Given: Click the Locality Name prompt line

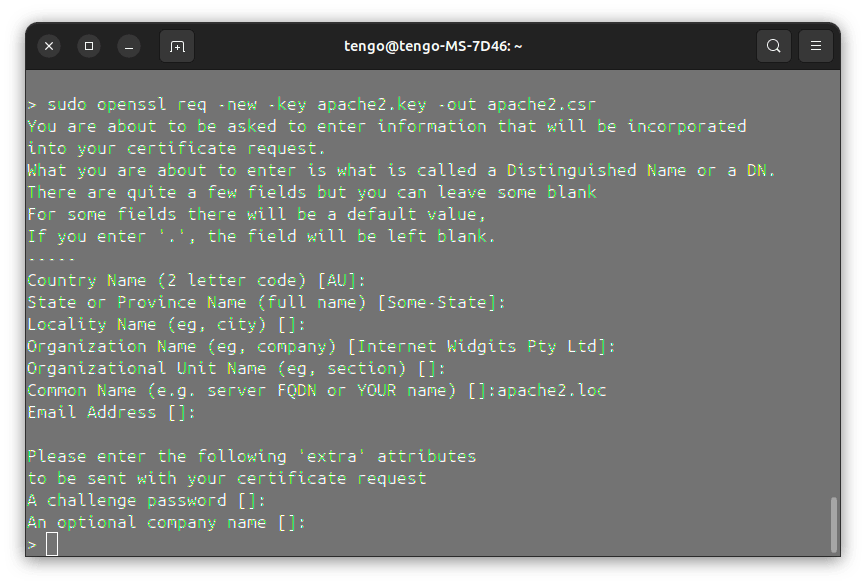Looking at the screenshot, I should (166, 325).
